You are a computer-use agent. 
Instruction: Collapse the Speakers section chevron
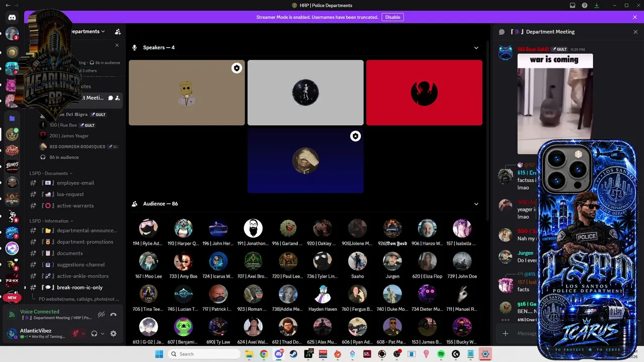[x=476, y=48]
